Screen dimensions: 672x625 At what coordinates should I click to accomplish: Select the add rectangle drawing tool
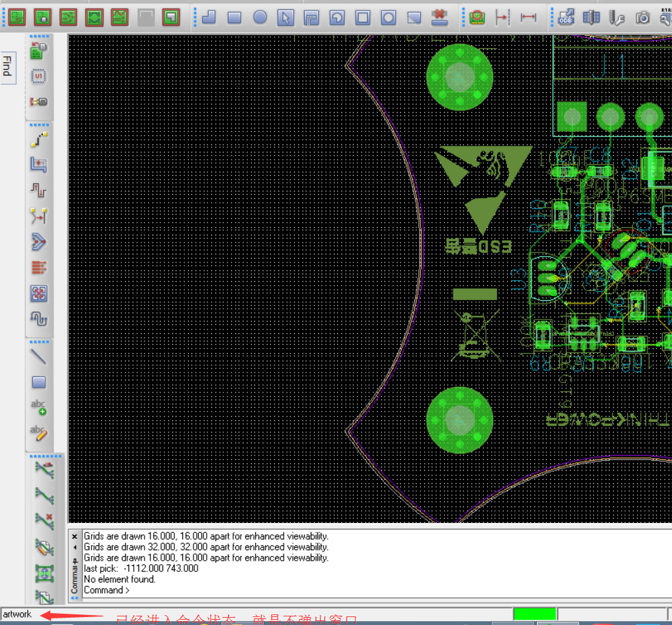tap(39, 382)
